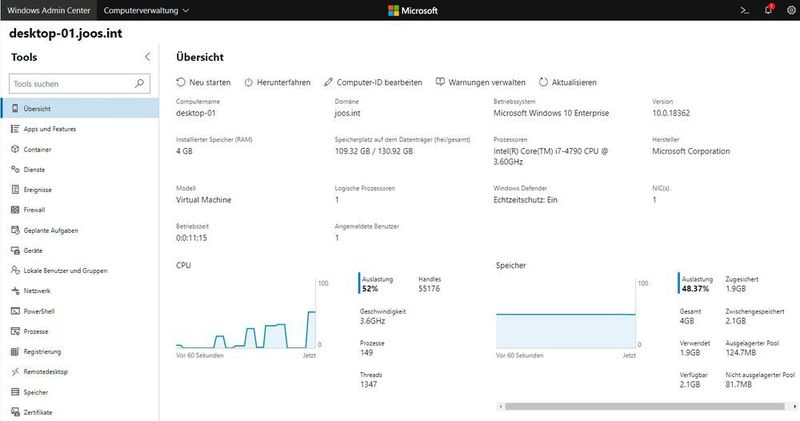Click the Echtzeitschutz: Ein status

pyautogui.click(x=526, y=200)
